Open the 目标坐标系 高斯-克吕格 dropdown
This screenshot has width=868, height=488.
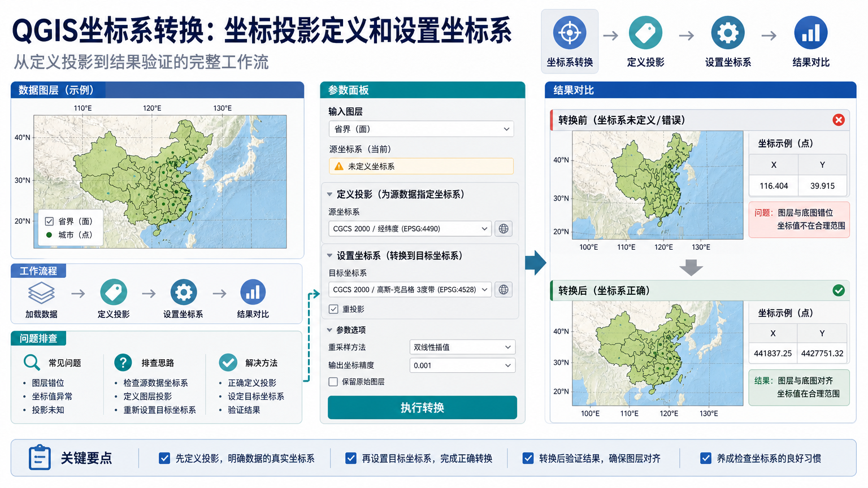(x=410, y=290)
